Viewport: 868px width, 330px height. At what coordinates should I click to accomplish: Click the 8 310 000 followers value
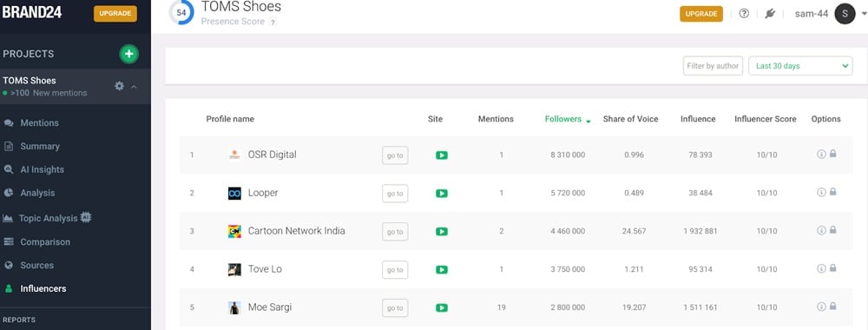(568, 155)
